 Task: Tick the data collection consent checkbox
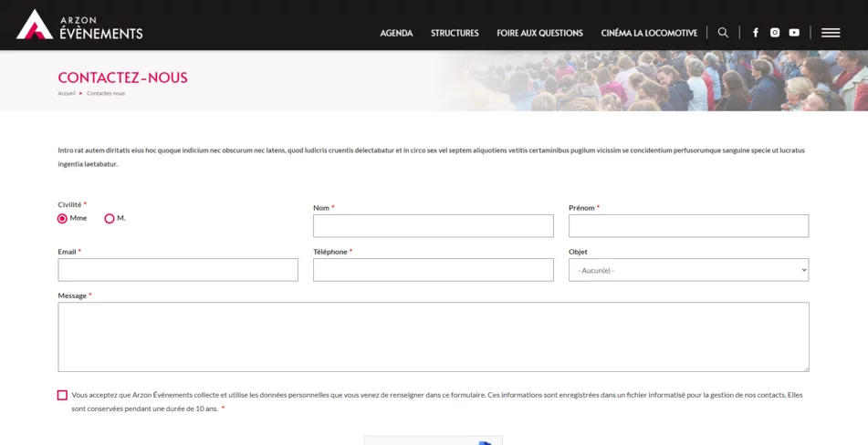tap(62, 395)
